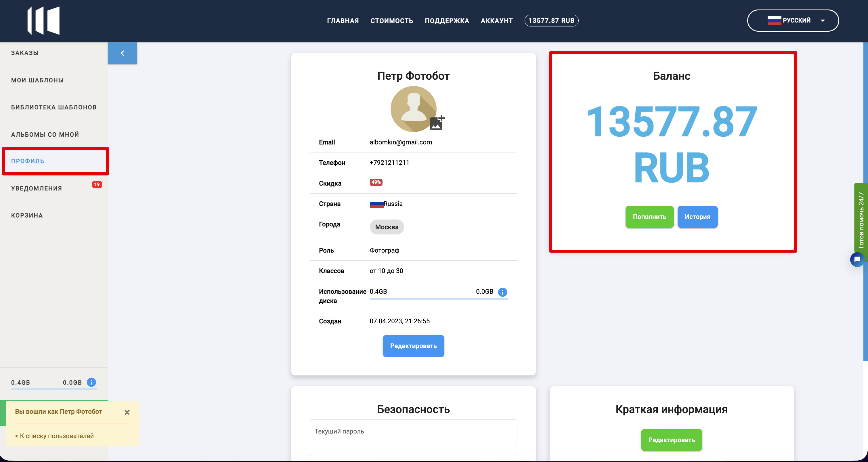Click the Russia country value
868x462 pixels.
pyautogui.click(x=386, y=204)
